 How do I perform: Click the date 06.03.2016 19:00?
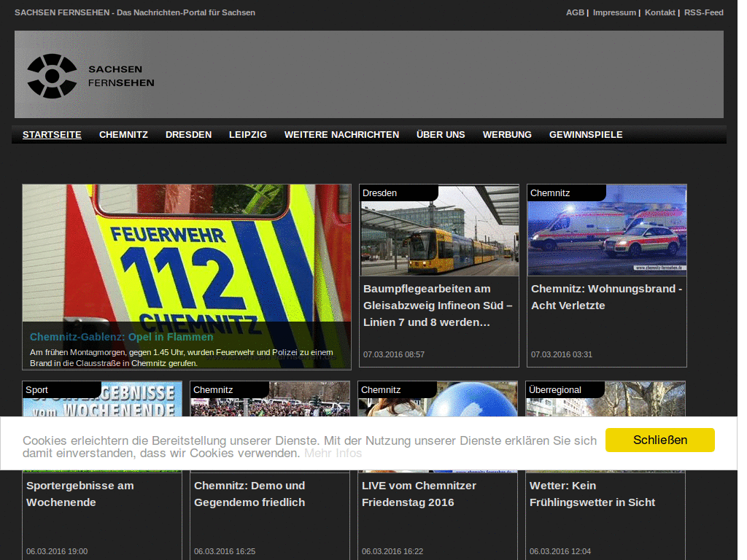tap(57, 551)
